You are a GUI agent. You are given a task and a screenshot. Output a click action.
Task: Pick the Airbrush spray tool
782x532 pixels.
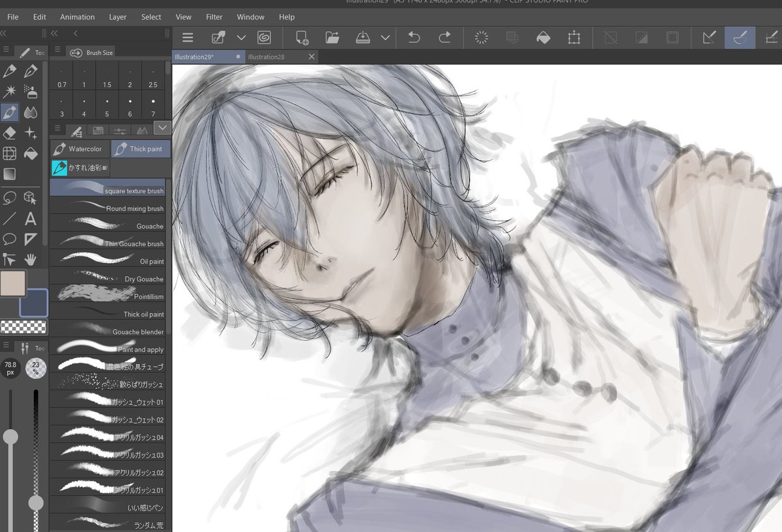(x=30, y=91)
